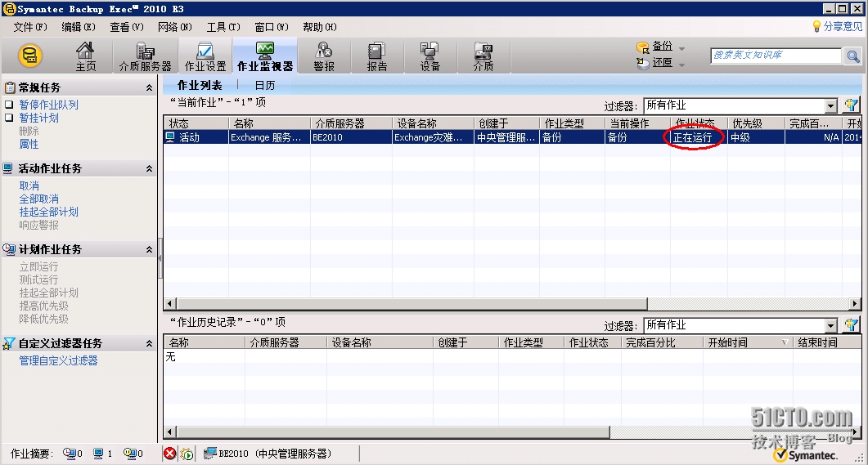Open the 帮助(H) menu
868x465 pixels.
[319, 26]
